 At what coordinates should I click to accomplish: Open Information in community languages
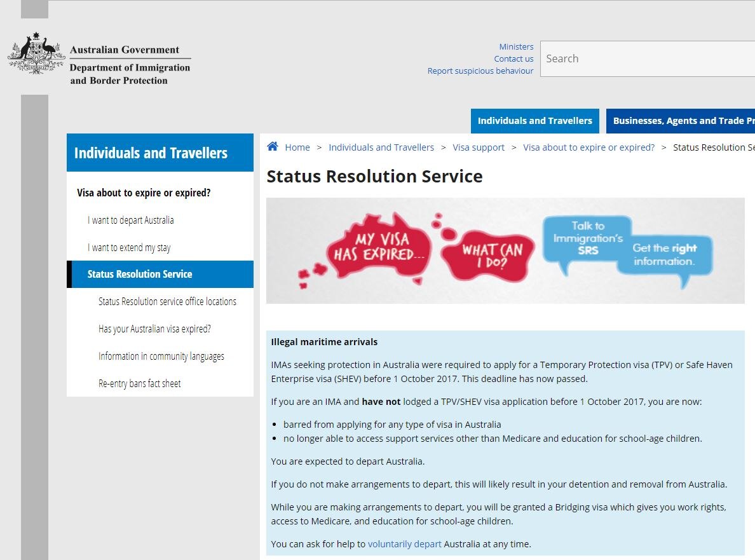(x=161, y=357)
